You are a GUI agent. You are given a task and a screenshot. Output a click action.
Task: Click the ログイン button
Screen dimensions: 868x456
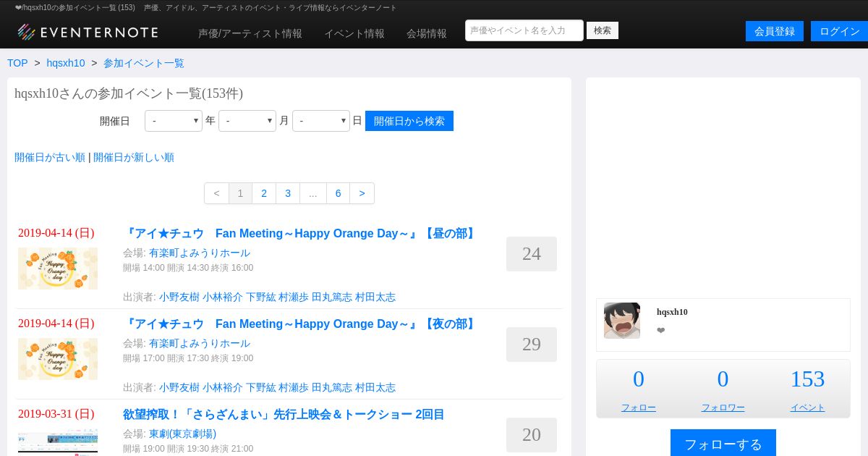click(x=839, y=31)
